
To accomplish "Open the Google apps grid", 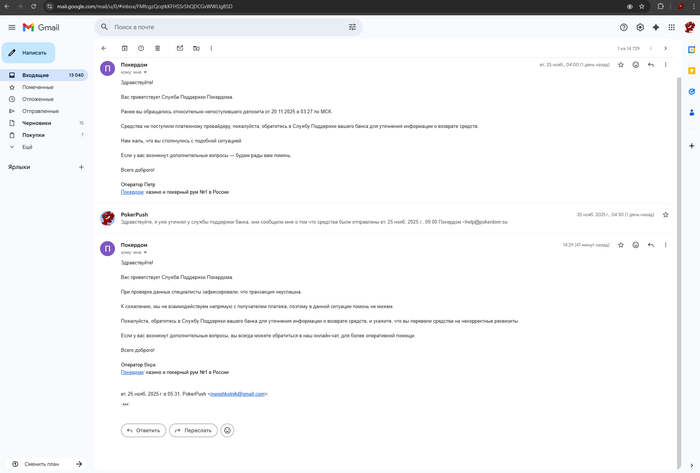I will point(671,28).
